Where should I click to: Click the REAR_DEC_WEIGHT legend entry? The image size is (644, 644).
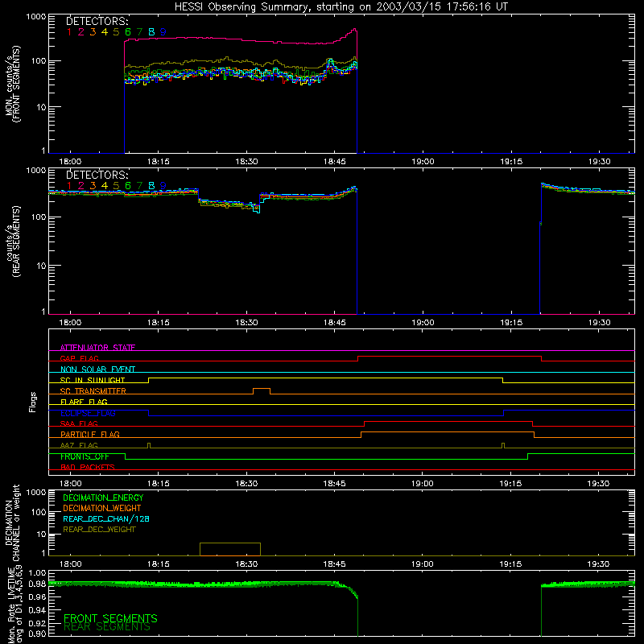pyautogui.click(x=99, y=530)
